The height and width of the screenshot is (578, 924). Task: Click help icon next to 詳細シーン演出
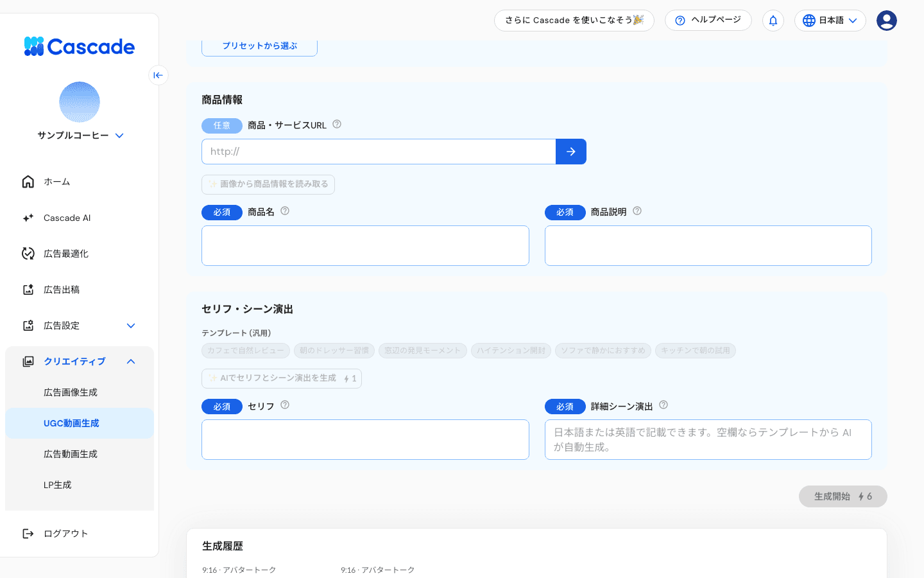(663, 405)
